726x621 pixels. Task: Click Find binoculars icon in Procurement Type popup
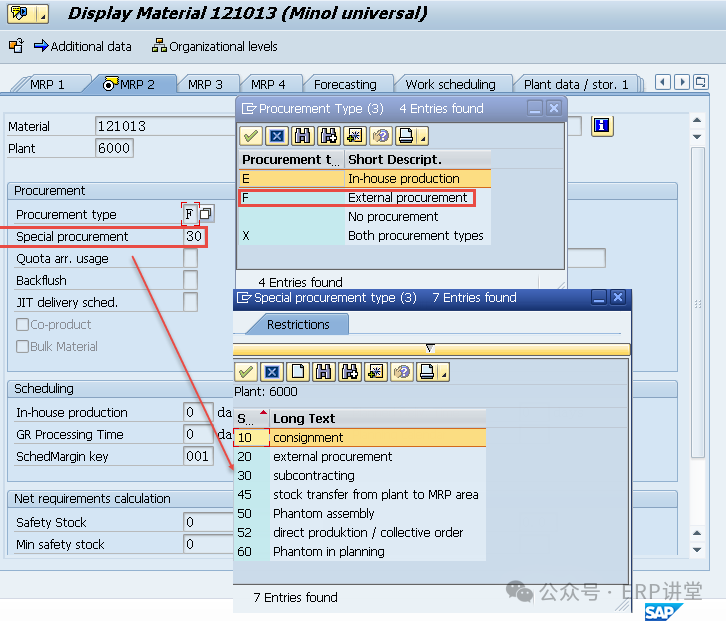pos(303,136)
